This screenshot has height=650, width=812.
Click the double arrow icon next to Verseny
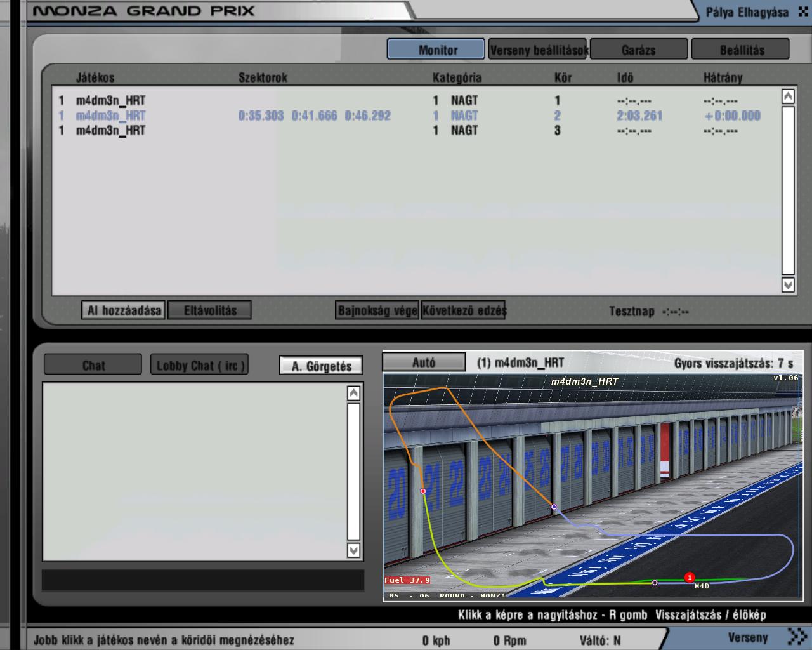point(796,637)
